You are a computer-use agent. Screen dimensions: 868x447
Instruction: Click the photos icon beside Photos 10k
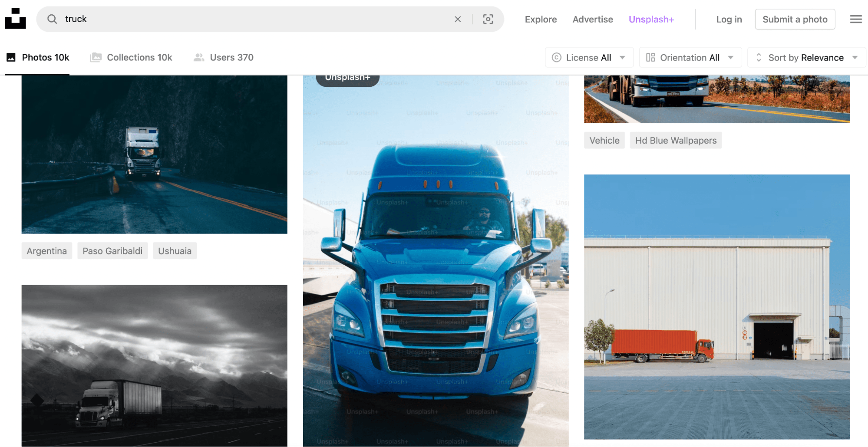click(11, 57)
